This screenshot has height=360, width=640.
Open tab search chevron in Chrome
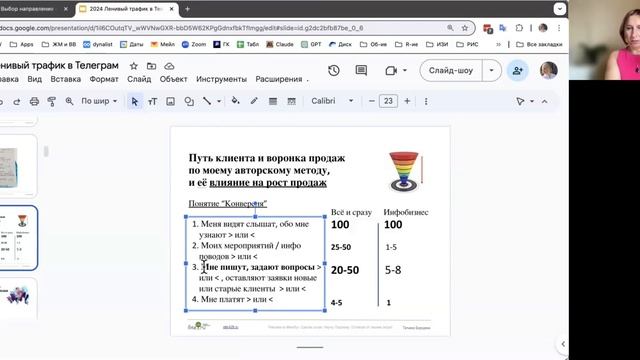[x=560, y=9]
